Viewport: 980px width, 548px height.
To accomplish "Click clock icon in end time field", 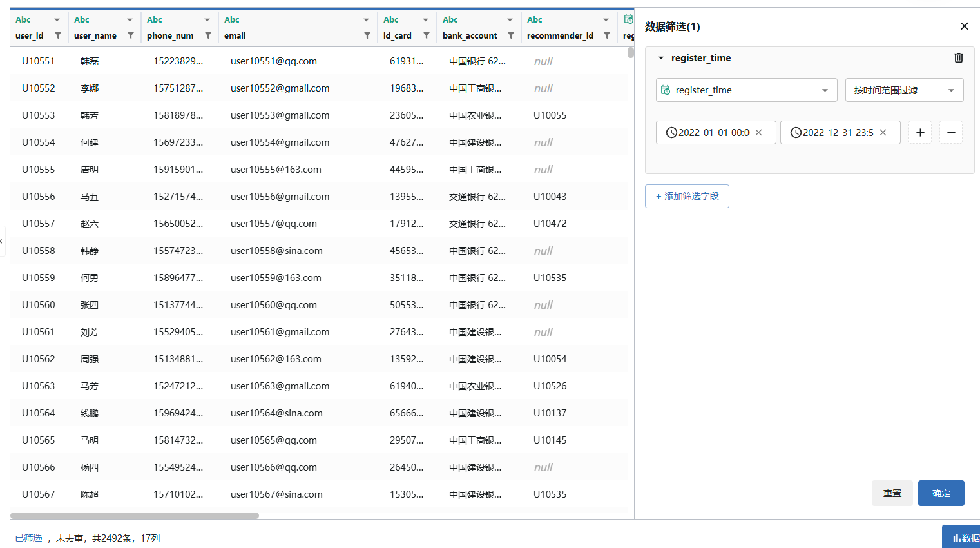I will point(796,132).
